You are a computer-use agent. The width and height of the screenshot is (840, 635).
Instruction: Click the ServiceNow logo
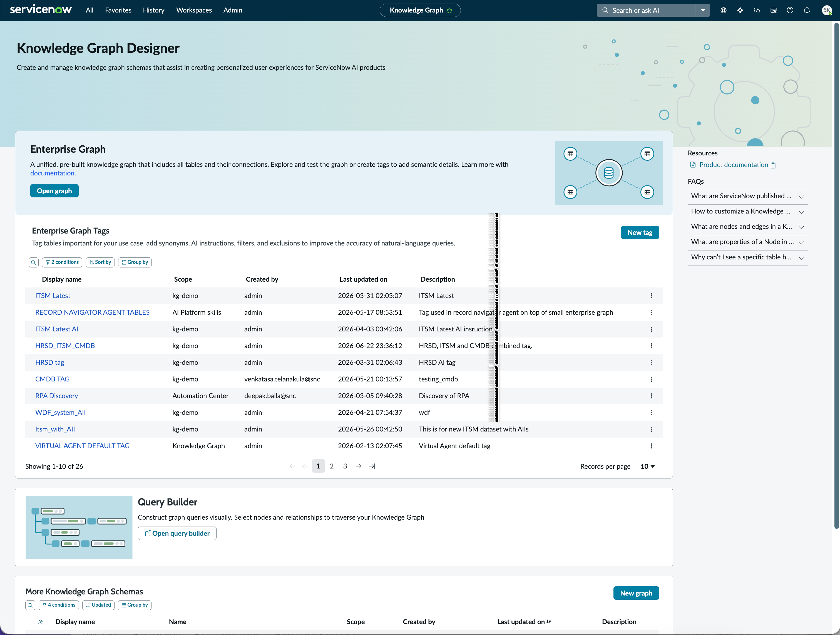click(41, 9)
